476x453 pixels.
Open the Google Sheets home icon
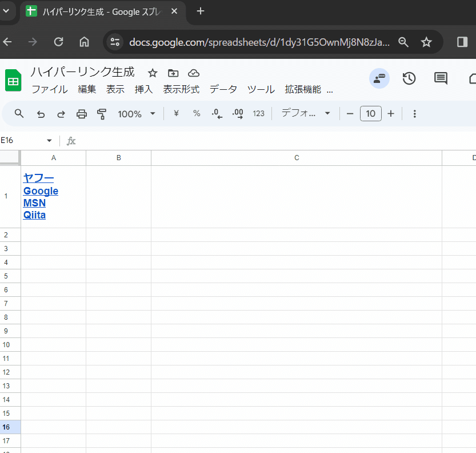[x=13, y=81]
